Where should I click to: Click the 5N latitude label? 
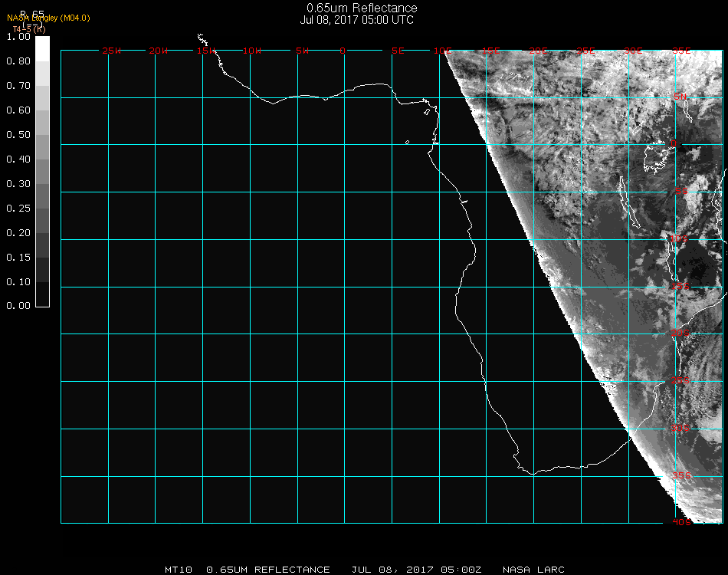[680, 97]
